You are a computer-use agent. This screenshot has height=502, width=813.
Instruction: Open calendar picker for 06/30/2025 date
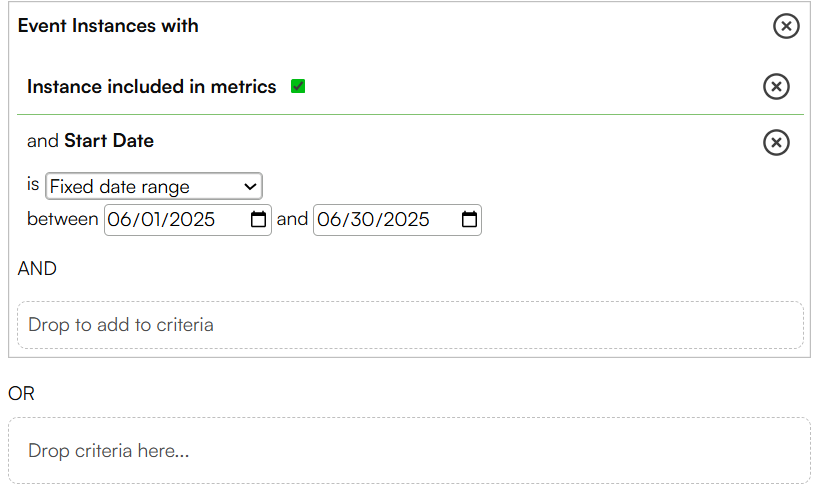point(469,219)
